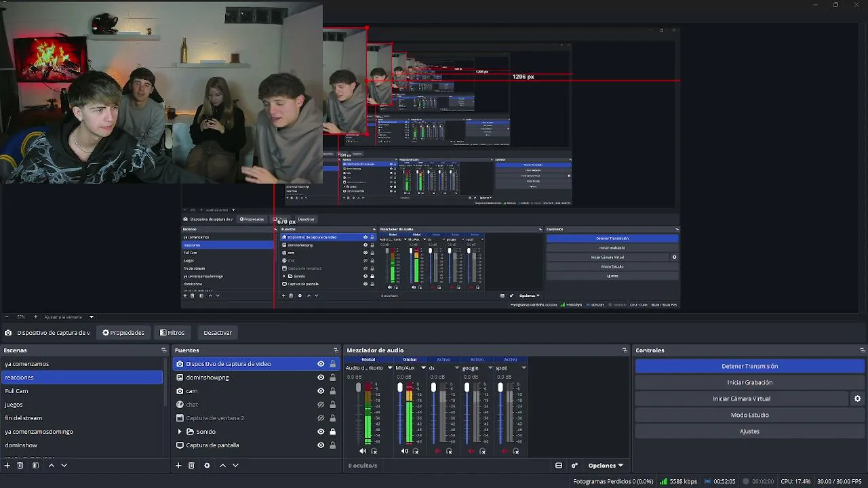Lock the cam source

332,391
